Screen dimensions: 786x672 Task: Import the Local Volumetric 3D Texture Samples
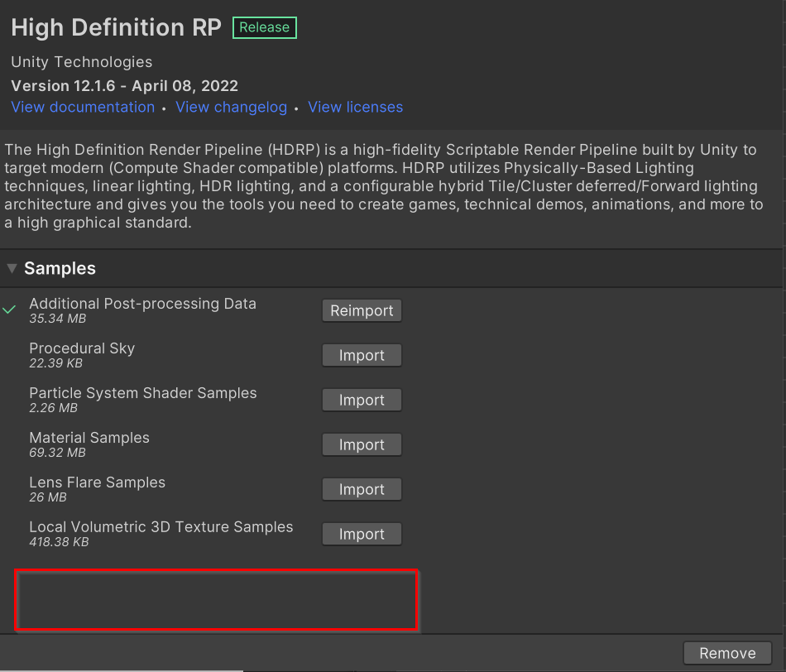pos(362,534)
